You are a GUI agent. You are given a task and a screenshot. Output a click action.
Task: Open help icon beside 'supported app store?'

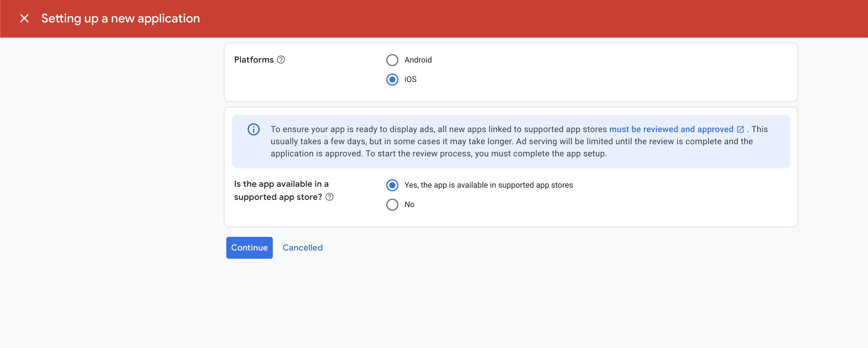coord(329,197)
